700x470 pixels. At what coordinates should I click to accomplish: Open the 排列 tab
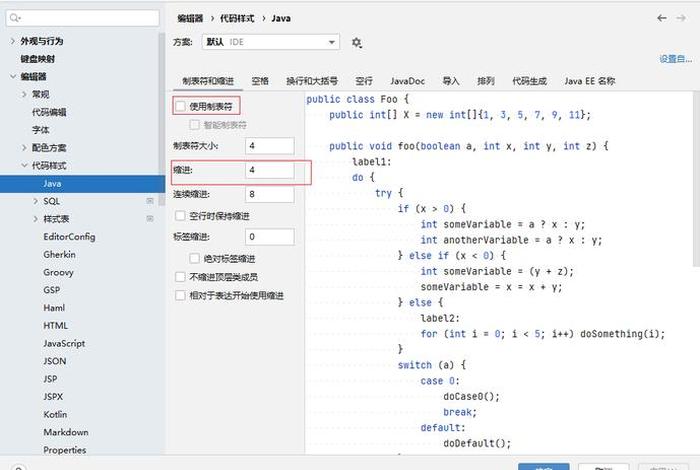click(x=486, y=81)
